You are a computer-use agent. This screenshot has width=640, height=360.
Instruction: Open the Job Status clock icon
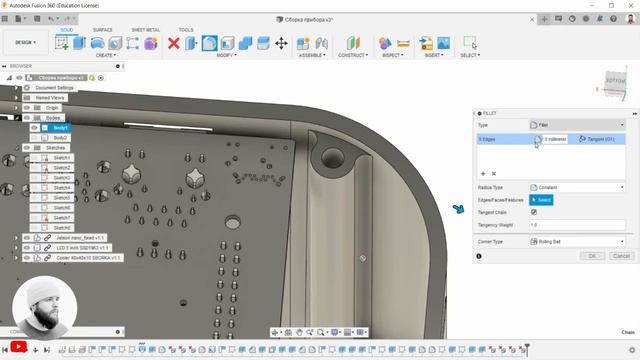[x=572, y=19]
